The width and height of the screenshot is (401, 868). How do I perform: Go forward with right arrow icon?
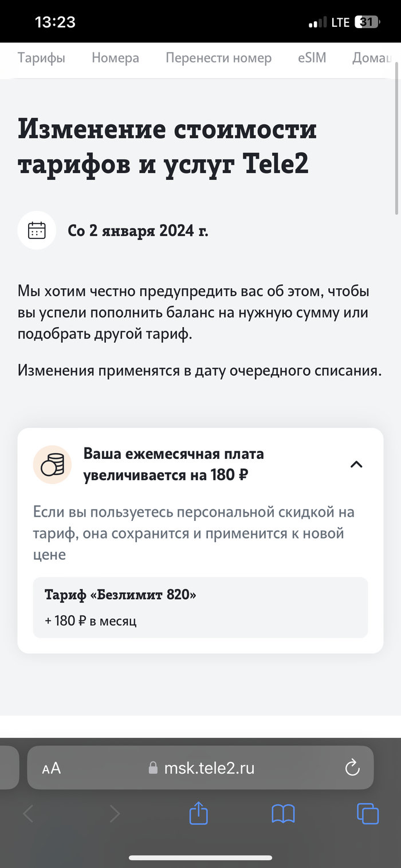click(115, 814)
